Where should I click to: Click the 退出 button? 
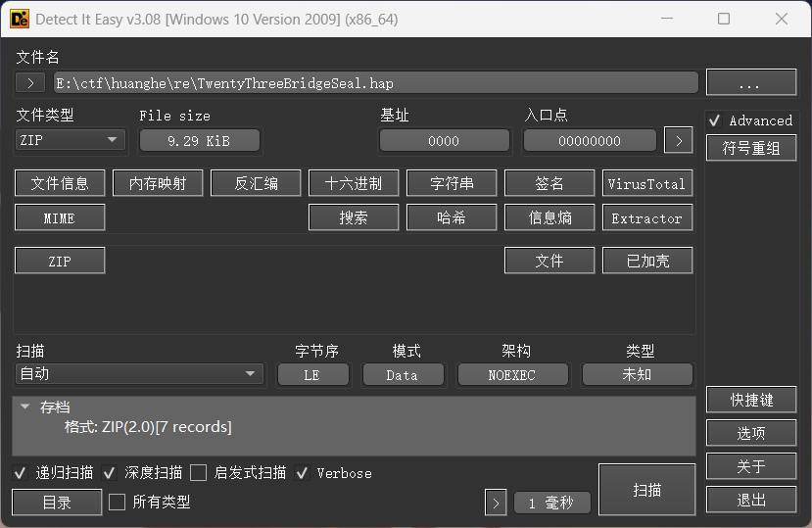pos(751,499)
